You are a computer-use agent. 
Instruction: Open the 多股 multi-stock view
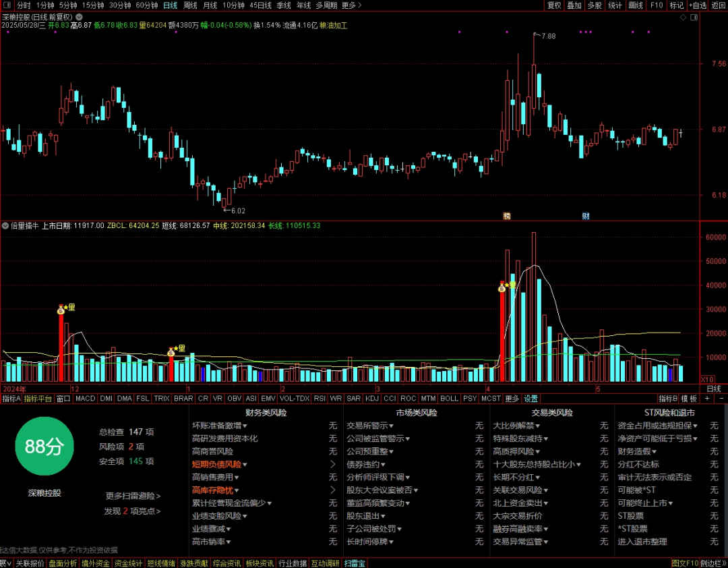click(595, 5)
